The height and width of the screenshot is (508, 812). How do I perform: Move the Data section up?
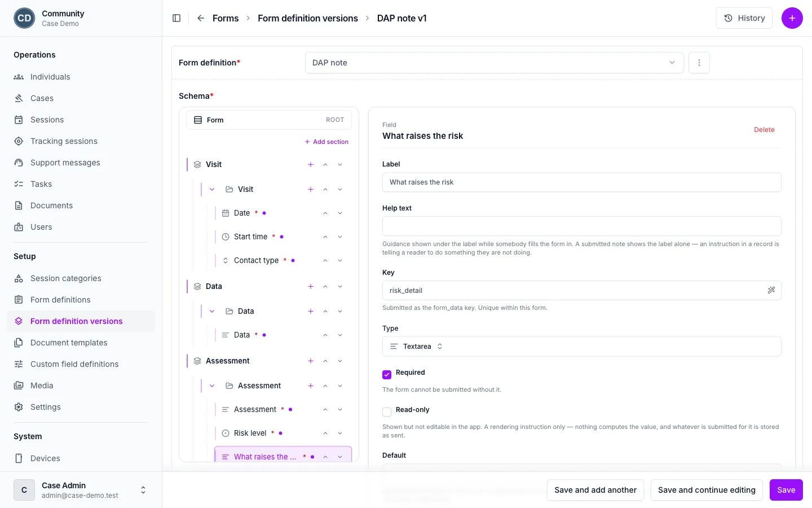(x=325, y=286)
